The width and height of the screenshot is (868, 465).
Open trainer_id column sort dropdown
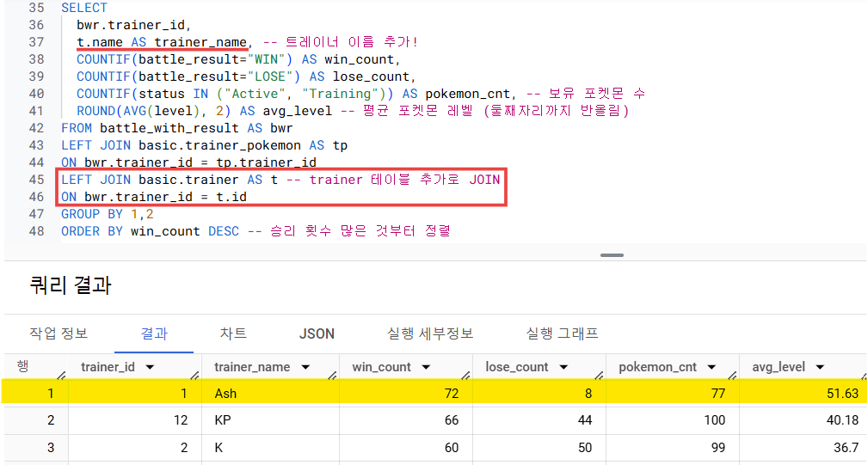tap(150, 367)
